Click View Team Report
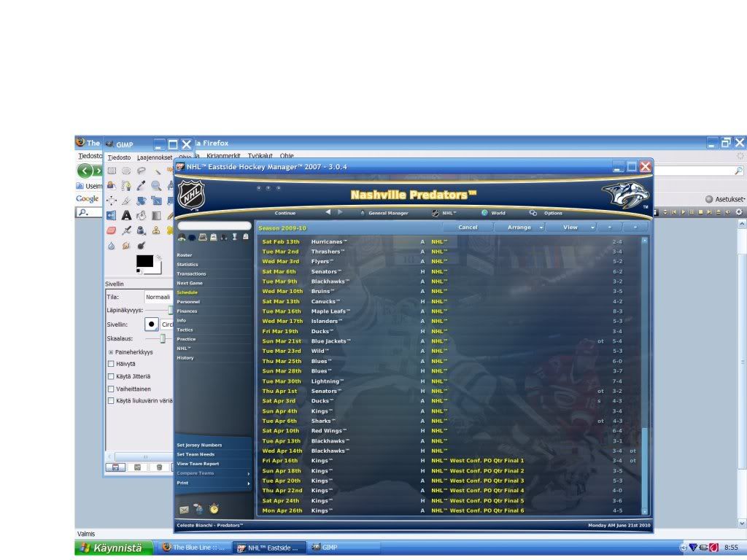747x560 pixels. coord(198,464)
